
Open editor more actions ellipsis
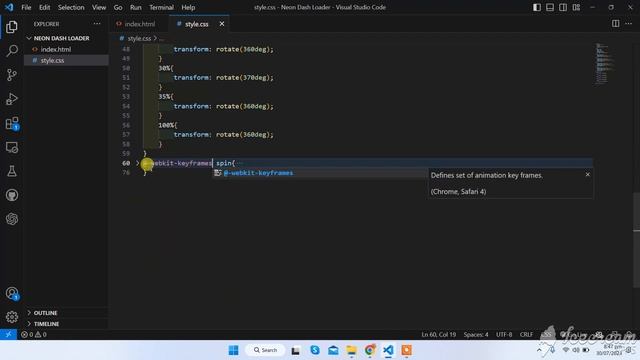coord(628,24)
